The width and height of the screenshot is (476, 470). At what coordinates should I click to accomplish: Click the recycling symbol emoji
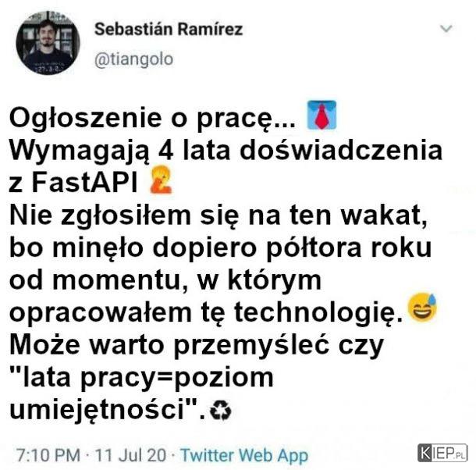coord(221,410)
